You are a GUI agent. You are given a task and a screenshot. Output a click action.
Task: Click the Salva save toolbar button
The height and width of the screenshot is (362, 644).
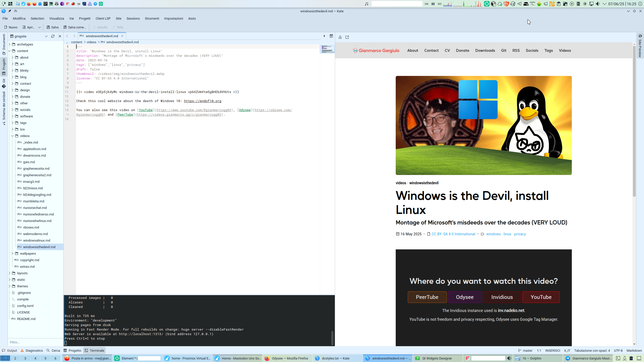[x=52, y=27]
